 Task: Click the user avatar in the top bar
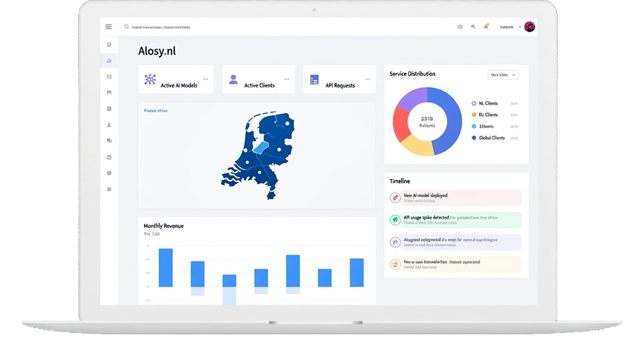click(x=529, y=27)
